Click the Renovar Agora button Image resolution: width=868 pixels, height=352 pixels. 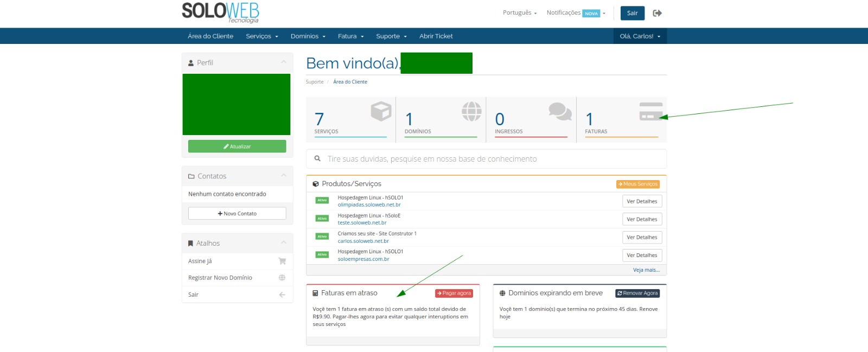(637, 293)
